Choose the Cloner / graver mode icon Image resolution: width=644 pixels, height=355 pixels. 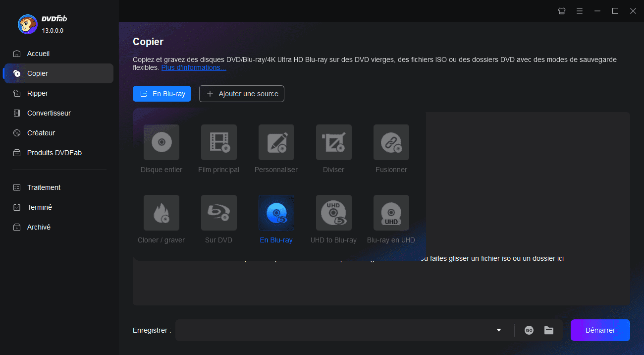[x=161, y=213]
